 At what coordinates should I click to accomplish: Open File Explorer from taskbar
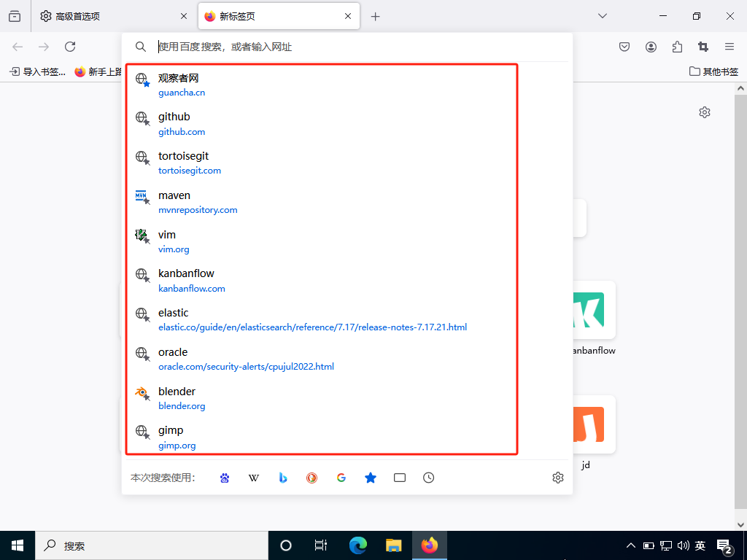393,545
